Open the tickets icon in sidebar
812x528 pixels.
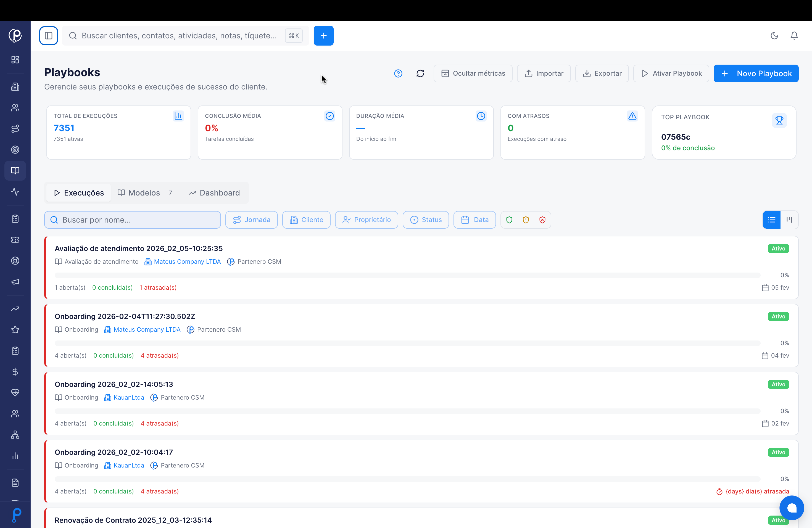tap(15, 240)
